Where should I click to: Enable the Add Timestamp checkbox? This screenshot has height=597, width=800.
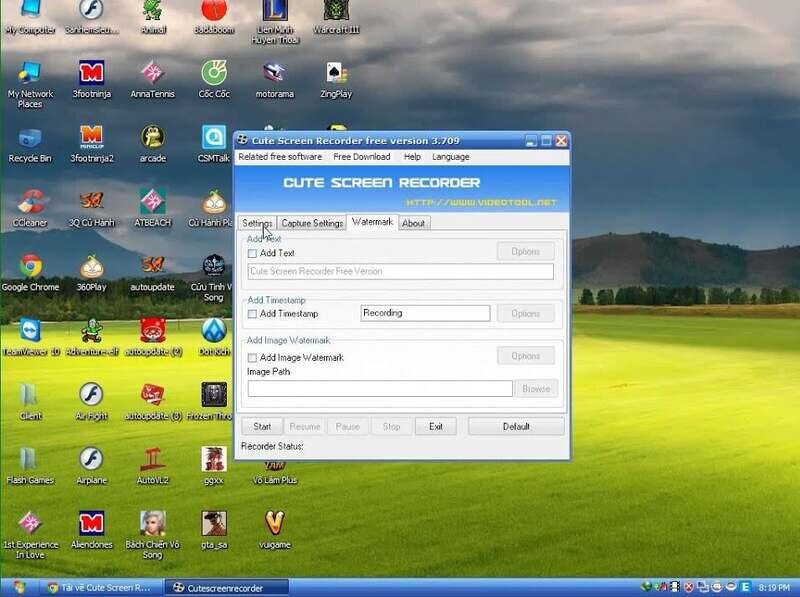(x=253, y=314)
